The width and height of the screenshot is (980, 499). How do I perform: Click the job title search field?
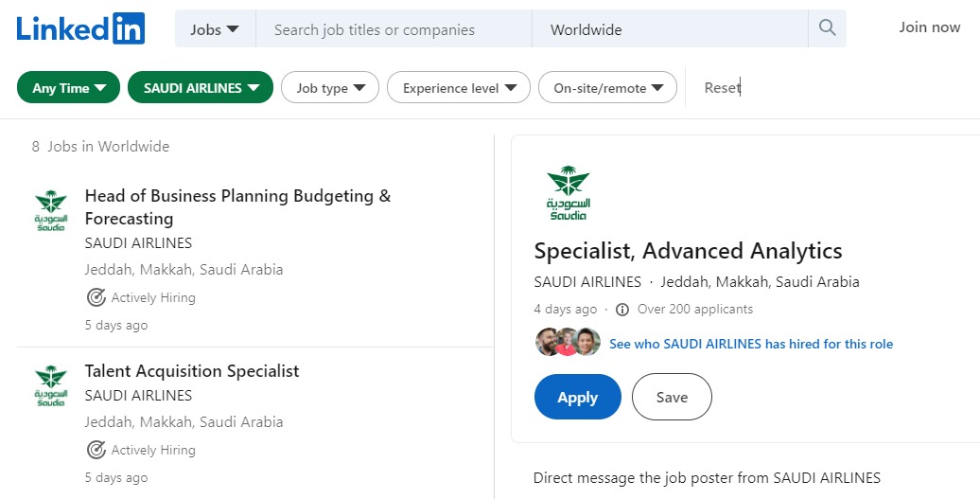[393, 29]
